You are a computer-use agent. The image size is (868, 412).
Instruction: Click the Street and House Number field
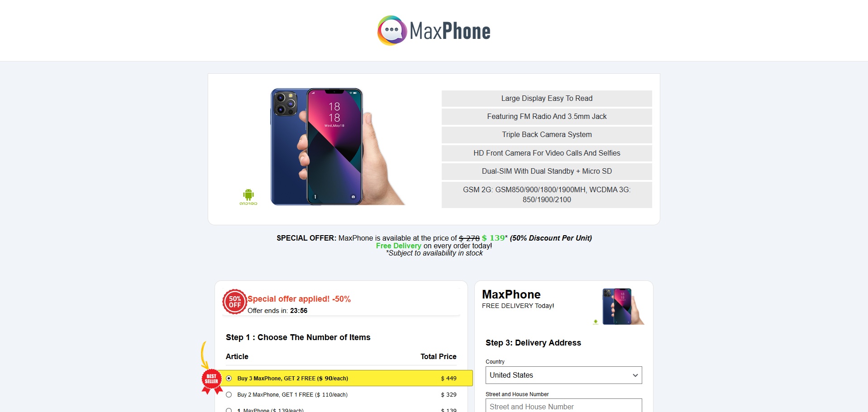pyautogui.click(x=564, y=406)
